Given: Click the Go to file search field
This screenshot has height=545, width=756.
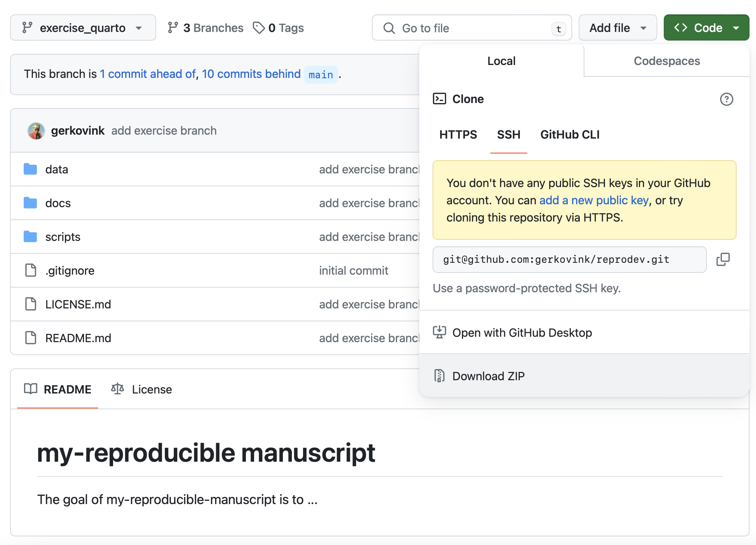Looking at the screenshot, I should point(472,28).
